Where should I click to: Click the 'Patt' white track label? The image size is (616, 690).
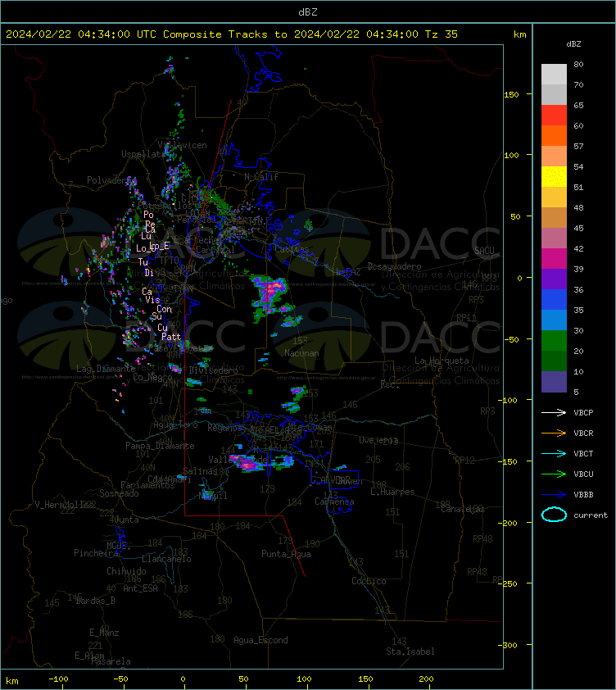(x=171, y=337)
